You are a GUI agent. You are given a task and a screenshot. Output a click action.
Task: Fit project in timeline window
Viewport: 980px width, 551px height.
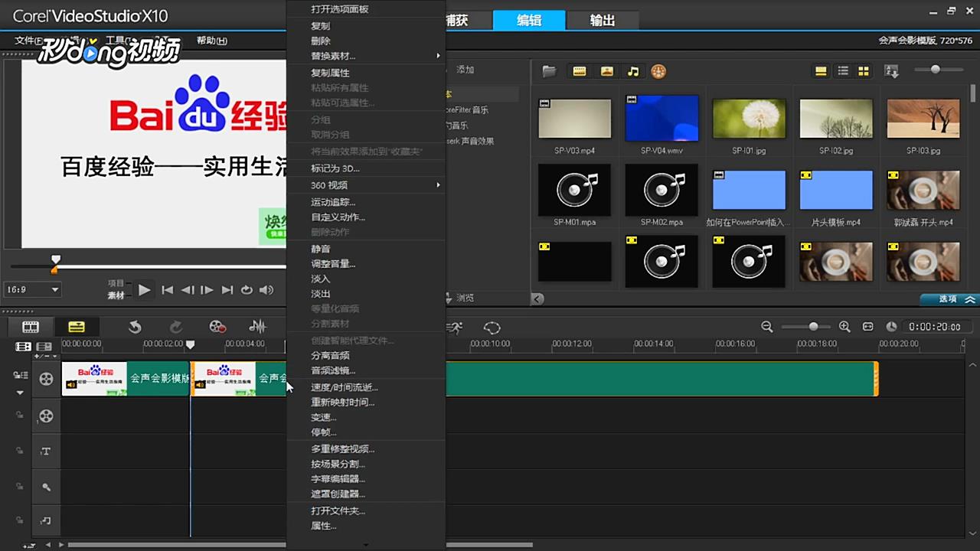(x=868, y=327)
